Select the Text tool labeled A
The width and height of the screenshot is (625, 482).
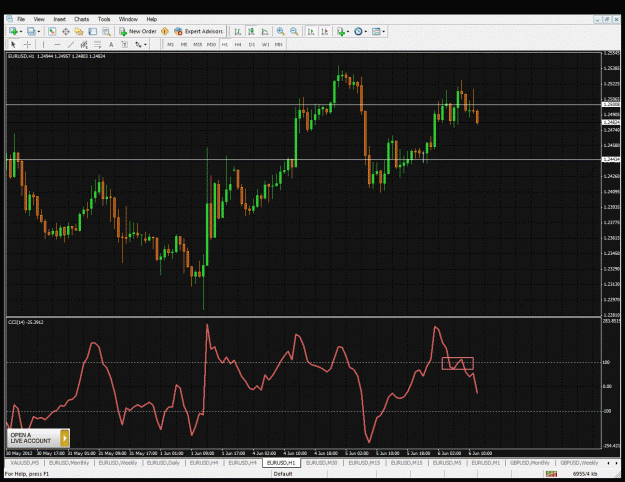tap(111, 44)
